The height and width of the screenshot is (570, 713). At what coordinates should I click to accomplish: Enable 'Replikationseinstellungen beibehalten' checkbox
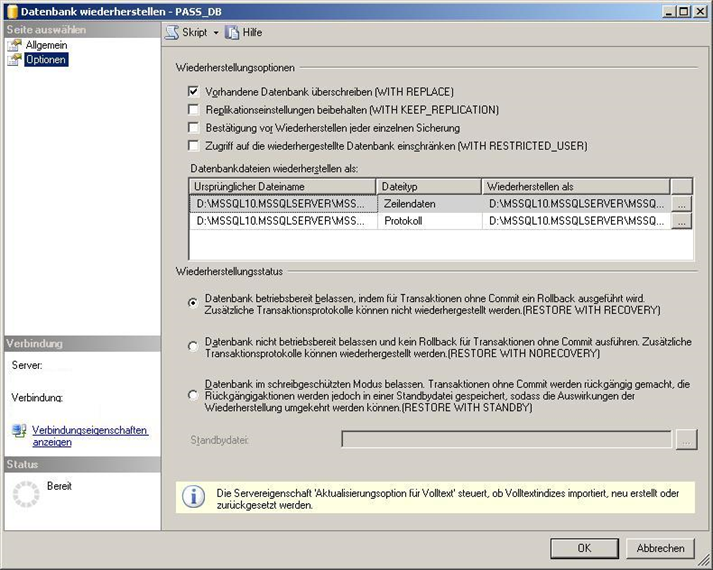(194, 109)
